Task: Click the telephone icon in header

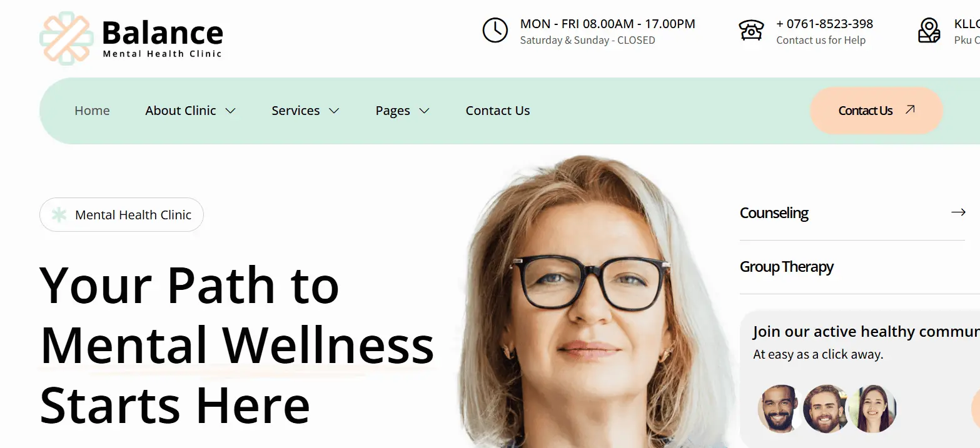Action: click(x=751, y=30)
